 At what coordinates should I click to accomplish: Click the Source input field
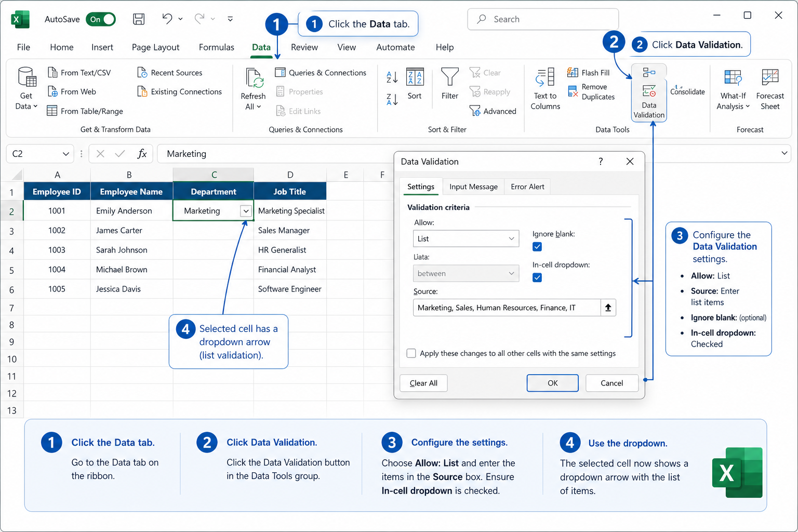pyautogui.click(x=507, y=308)
